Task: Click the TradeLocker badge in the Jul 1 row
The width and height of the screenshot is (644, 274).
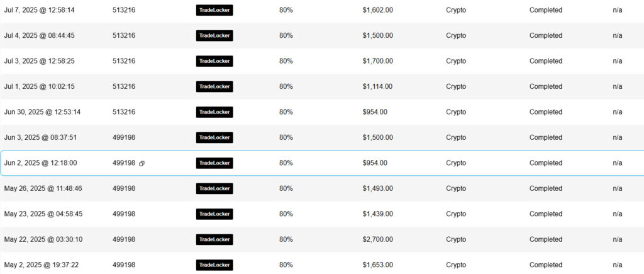Action: pos(214,86)
